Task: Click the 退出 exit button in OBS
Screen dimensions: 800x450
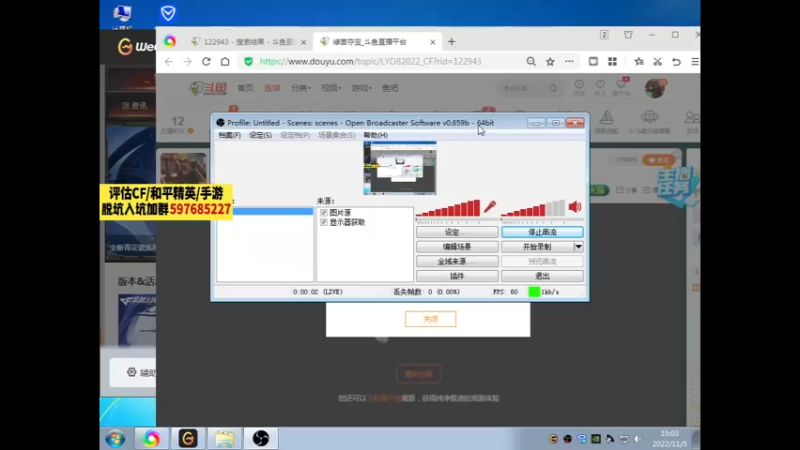Action: [x=542, y=276]
